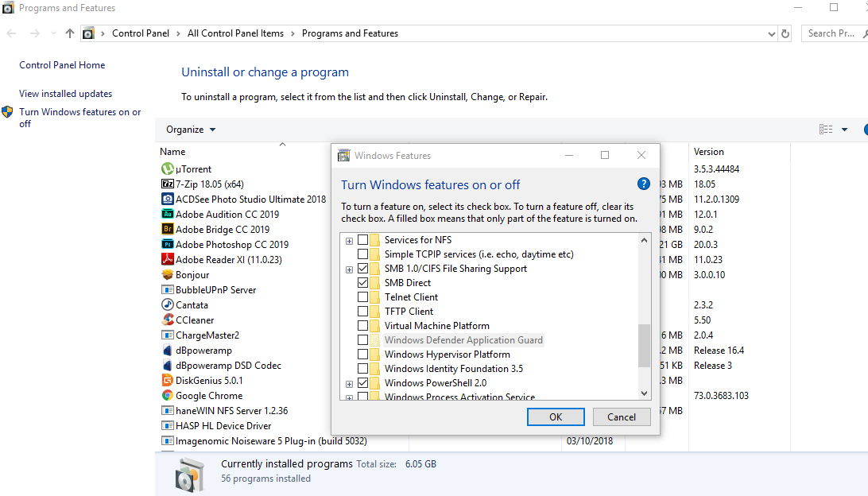Open View installed updates link
Screen dimensions: 868x496
pos(65,94)
